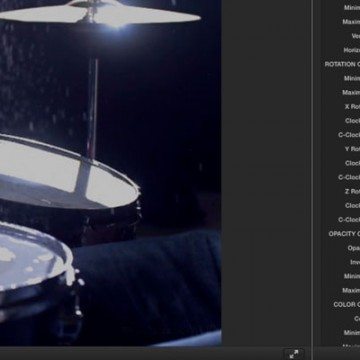This screenshot has height=360, width=360.
Task: Select the Opacity parameter under OPACITY heading
Action: (354, 248)
